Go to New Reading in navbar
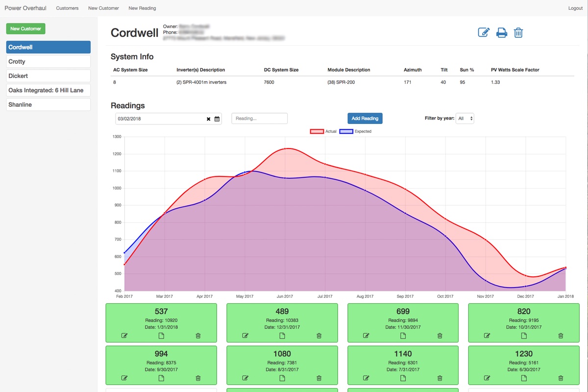 [x=142, y=8]
